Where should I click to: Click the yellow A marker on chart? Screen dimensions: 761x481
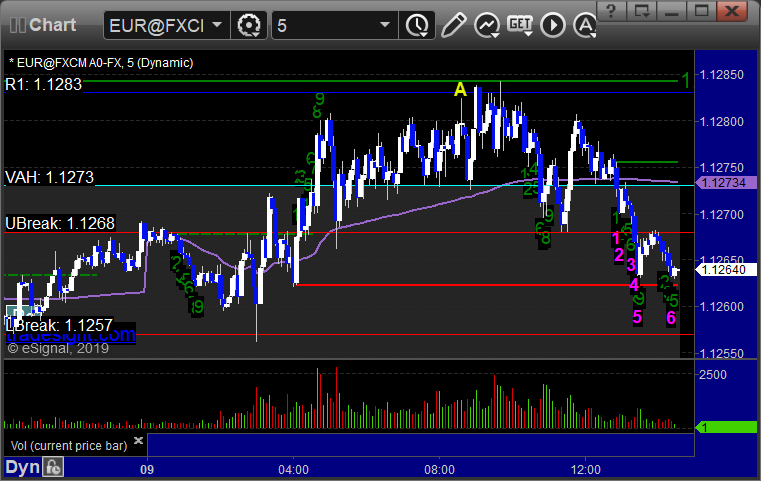click(x=460, y=89)
